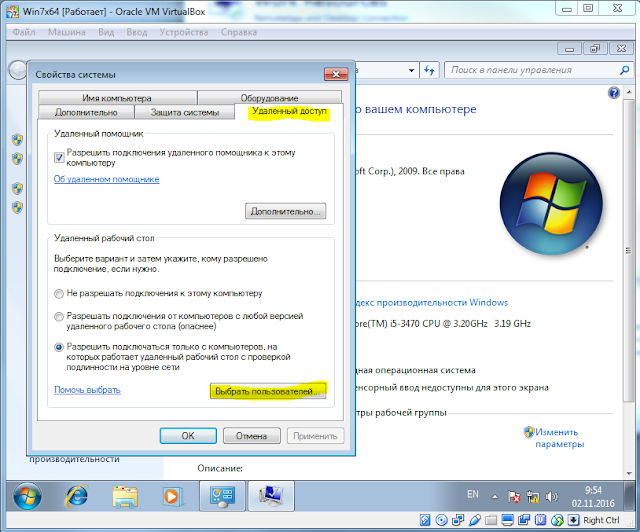Image resolution: width=640 pixels, height=532 pixels.
Task: Open VirtualBox Вид menu
Action: pyautogui.click(x=106, y=32)
